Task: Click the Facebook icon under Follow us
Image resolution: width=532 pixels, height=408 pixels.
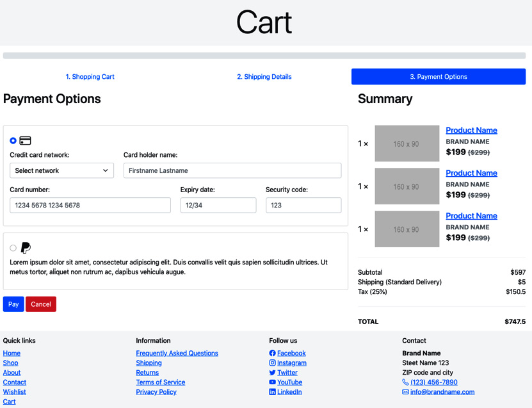Action: pyautogui.click(x=271, y=353)
